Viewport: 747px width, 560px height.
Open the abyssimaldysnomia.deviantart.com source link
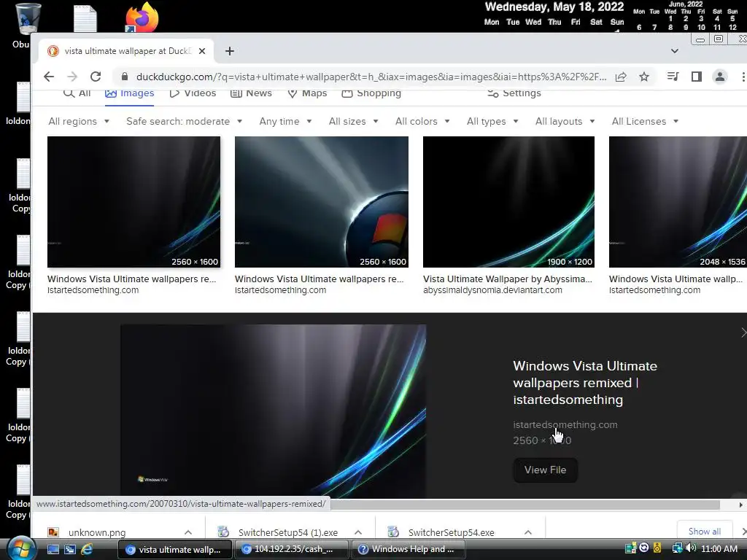tap(492, 290)
